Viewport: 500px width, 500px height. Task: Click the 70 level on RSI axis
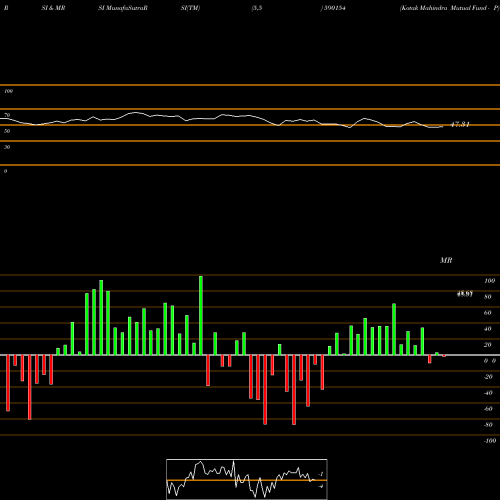tap(7, 115)
